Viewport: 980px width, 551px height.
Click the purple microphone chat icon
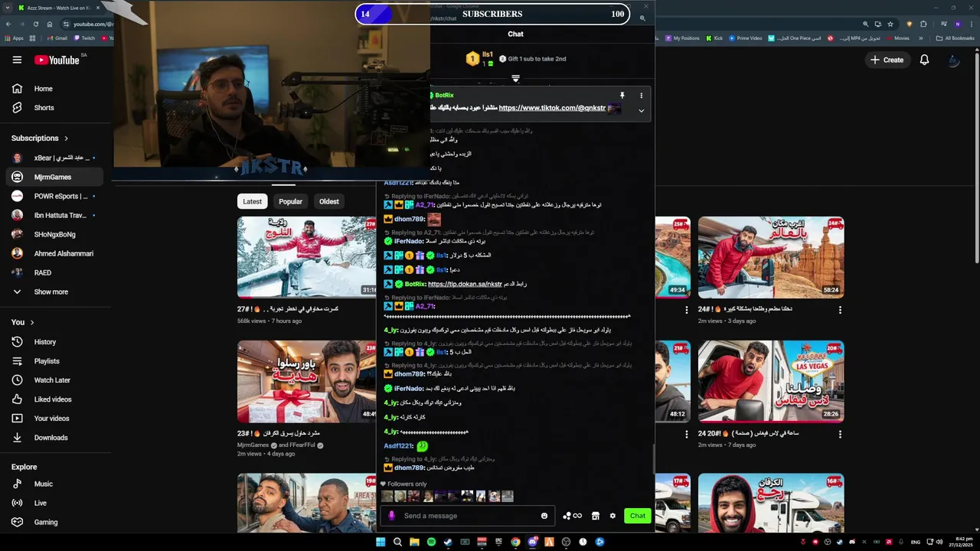tap(391, 516)
